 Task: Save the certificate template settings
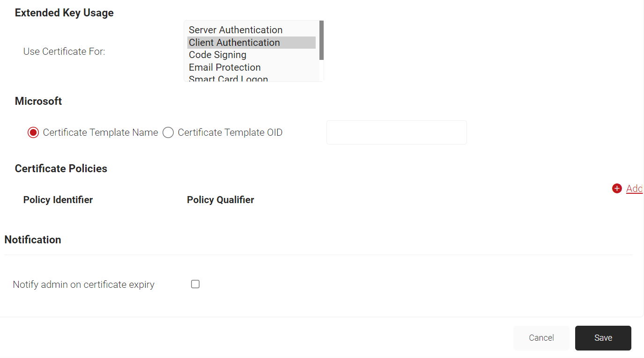point(603,338)
